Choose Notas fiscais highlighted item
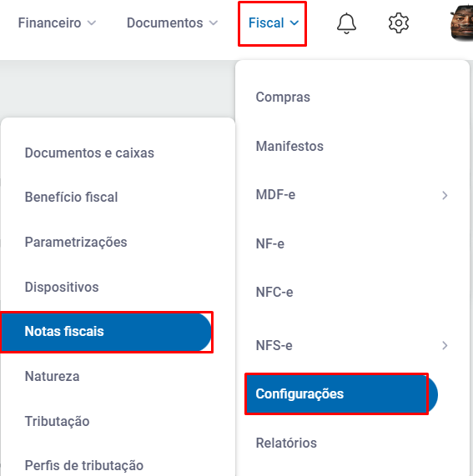This screenshot has width=473, height=476. [106, 332]
